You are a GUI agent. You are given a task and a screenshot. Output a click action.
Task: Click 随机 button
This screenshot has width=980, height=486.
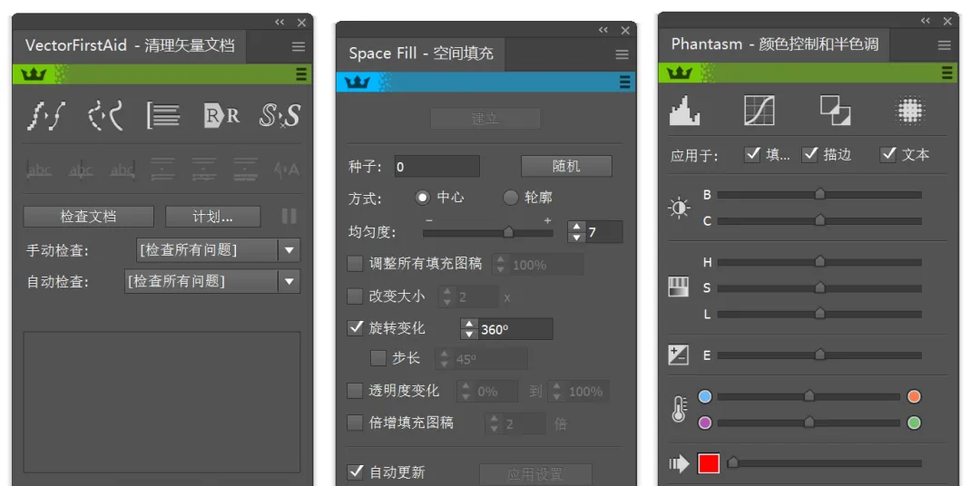coord(566,166)
